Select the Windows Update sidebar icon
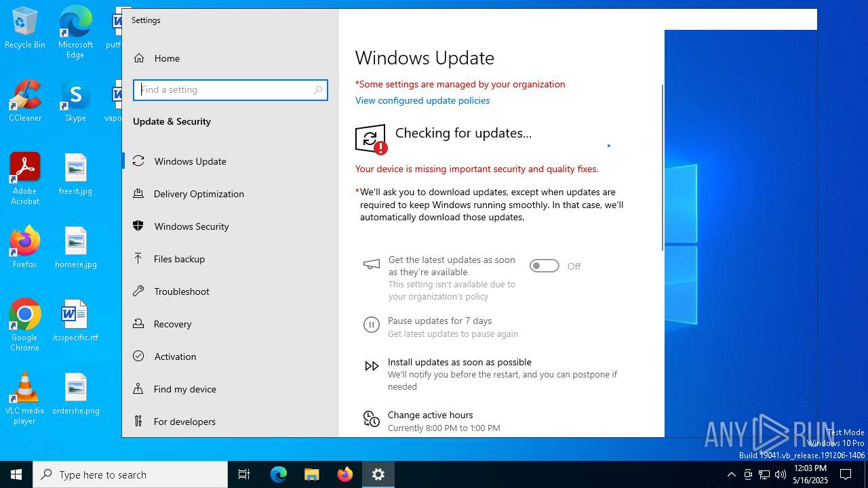This screenshot has height=488, width=868. 138,161
